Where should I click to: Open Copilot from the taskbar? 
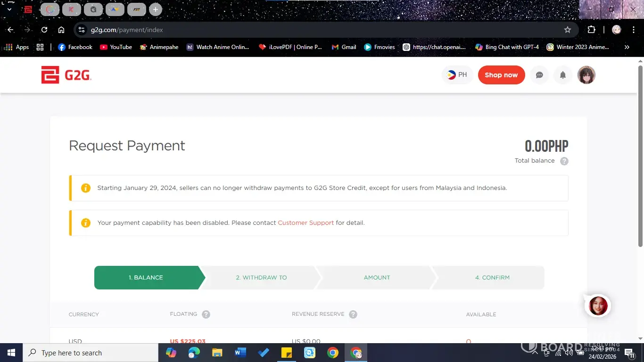tap(171, 353)
